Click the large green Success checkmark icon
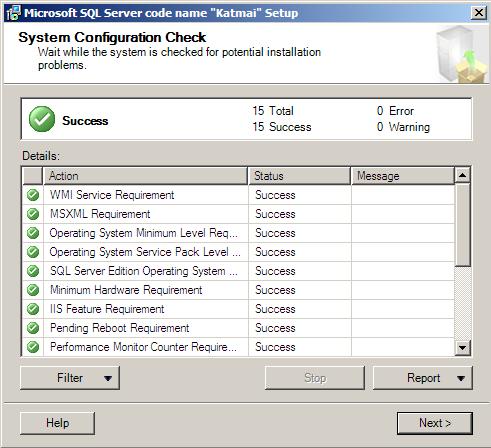 [42, 119]
